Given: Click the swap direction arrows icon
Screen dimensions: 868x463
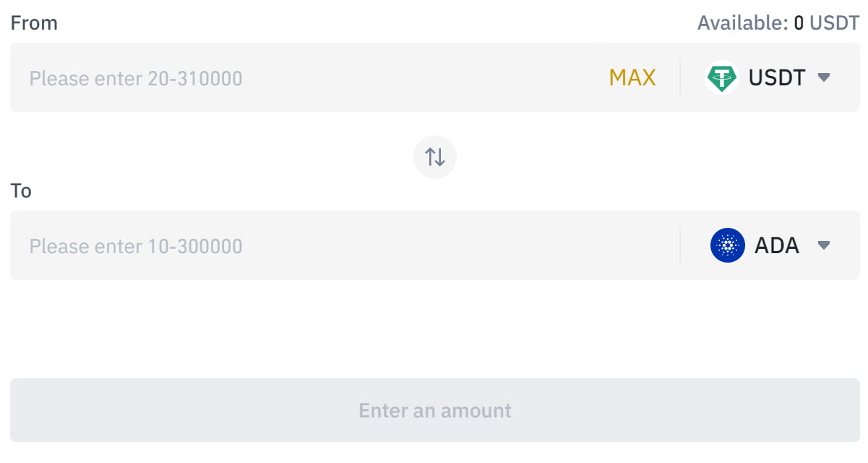Looking at the screenshot, I should pos(435,156).
